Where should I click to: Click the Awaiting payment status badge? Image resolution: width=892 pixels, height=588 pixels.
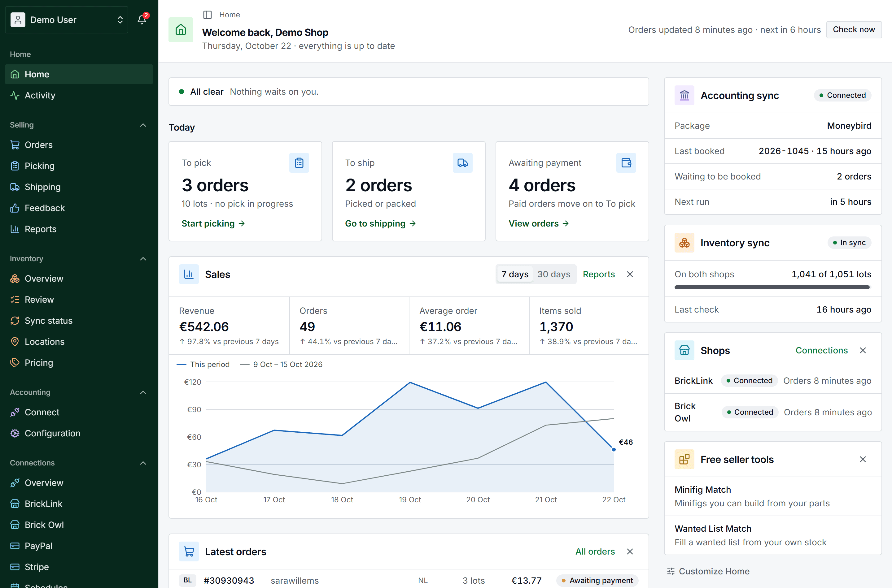click(x=597, y=580)
